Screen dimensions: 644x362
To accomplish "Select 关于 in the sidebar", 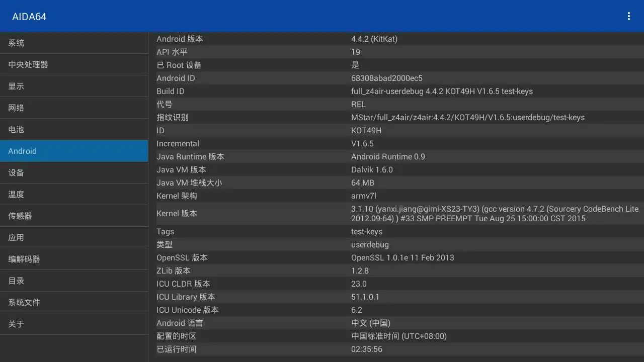I will click(x=74, y=324).
